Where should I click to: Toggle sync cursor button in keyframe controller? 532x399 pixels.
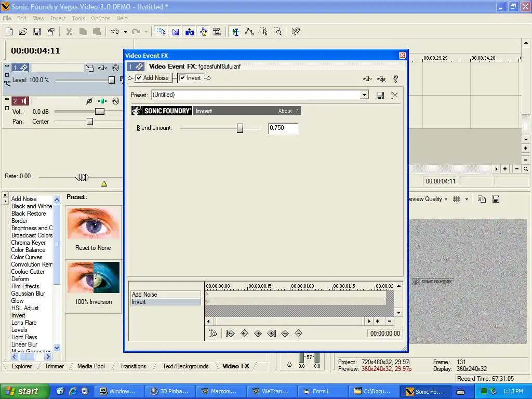[x=212, y=334]
